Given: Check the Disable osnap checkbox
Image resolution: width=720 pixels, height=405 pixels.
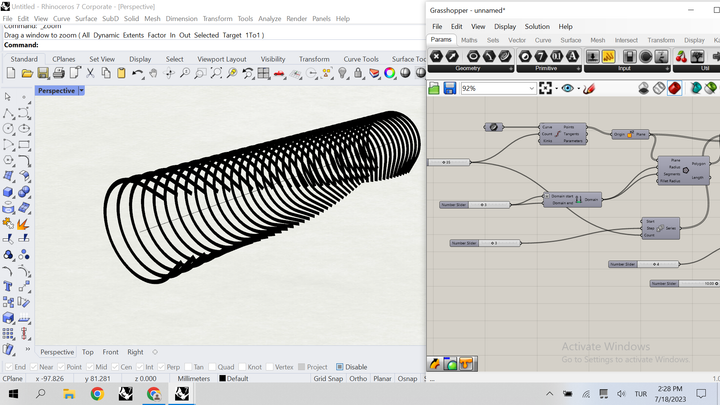Looking at the screenshot, I should pyautogui.click(x=340, y=367).
